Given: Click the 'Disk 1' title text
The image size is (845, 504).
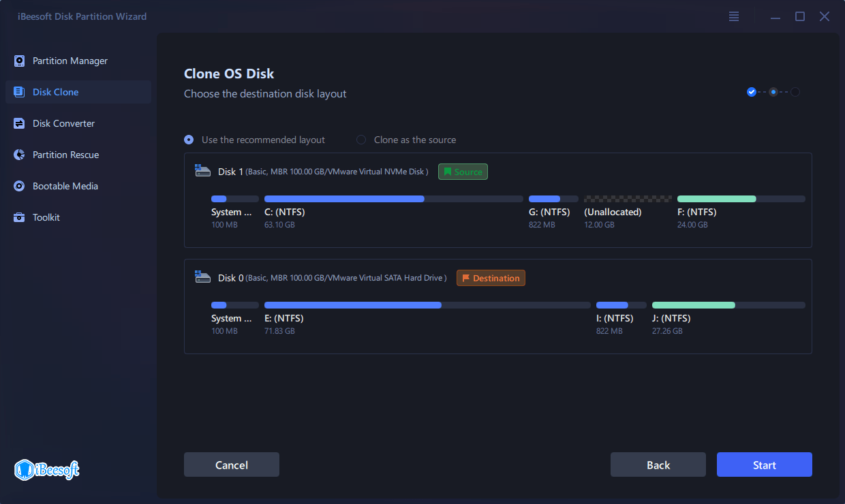Looking at the screenshot, I should pyautogui.click(x=230, y=172).
